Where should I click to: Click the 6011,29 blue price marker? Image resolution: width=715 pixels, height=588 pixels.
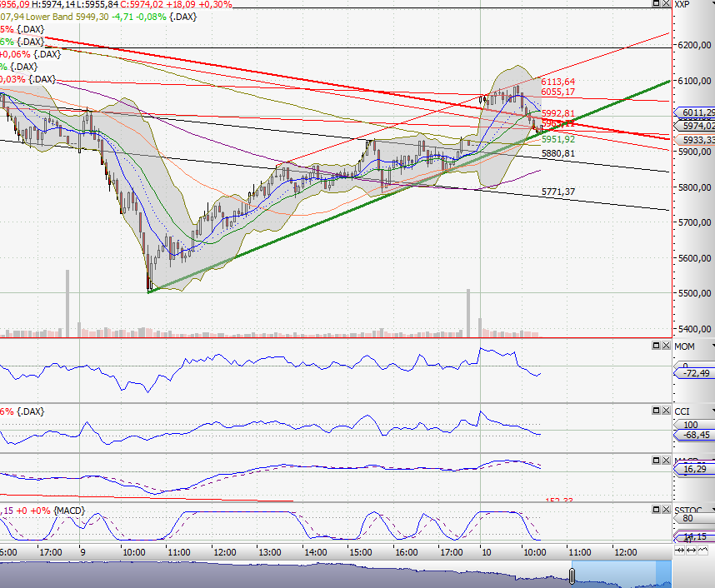pyautogui.click(x=694, y=112)
